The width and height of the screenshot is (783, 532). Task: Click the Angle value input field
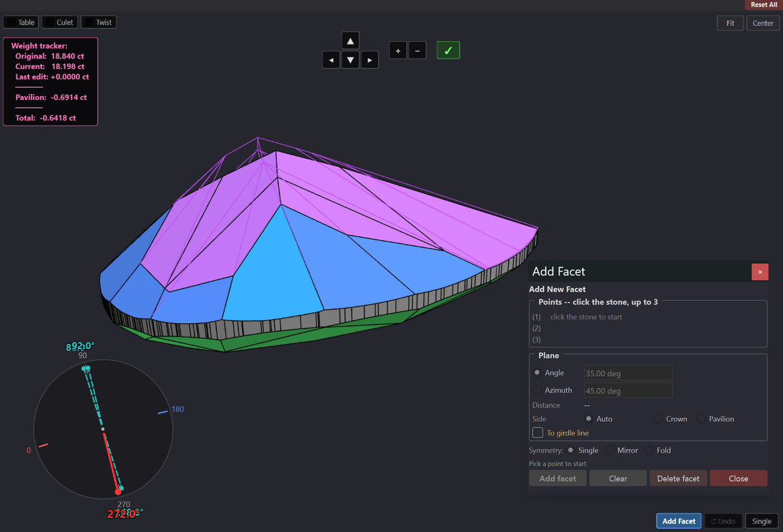(x=628, y=373)
